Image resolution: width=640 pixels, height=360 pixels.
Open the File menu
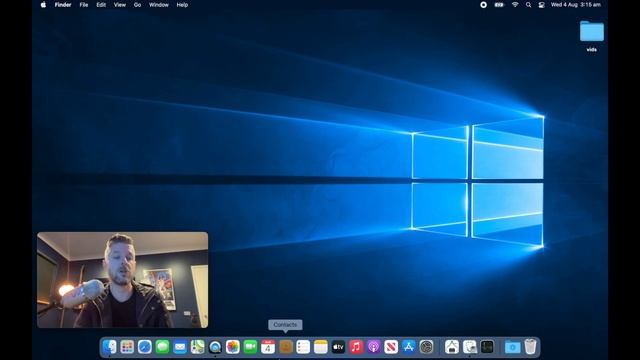[x=84, y=5]
